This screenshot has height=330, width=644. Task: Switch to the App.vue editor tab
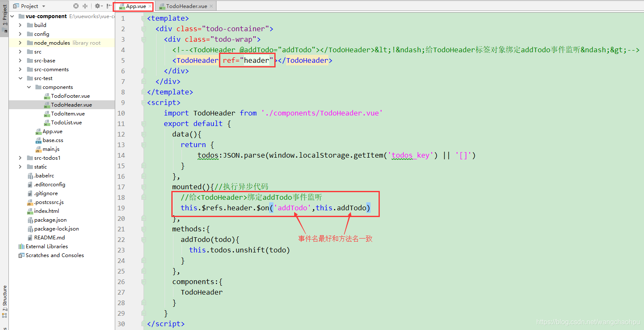tap(133, 6)
